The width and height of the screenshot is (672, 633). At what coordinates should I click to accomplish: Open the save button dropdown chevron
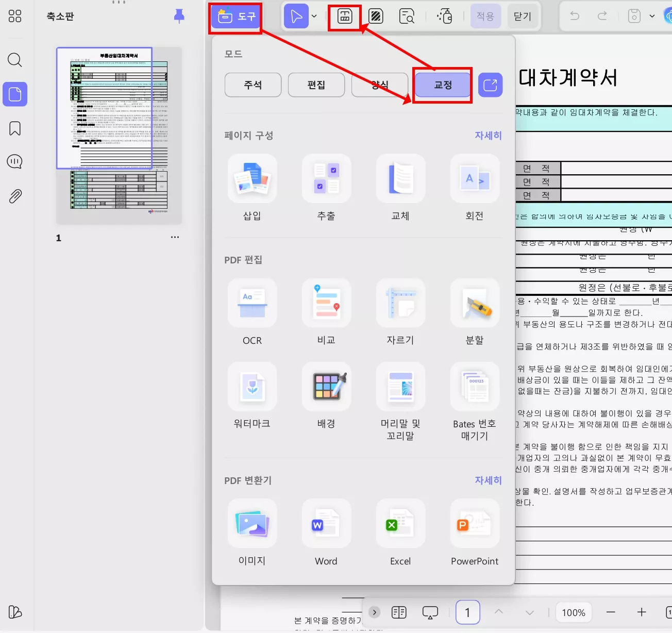pyautogui.click(x=652, y=16)
